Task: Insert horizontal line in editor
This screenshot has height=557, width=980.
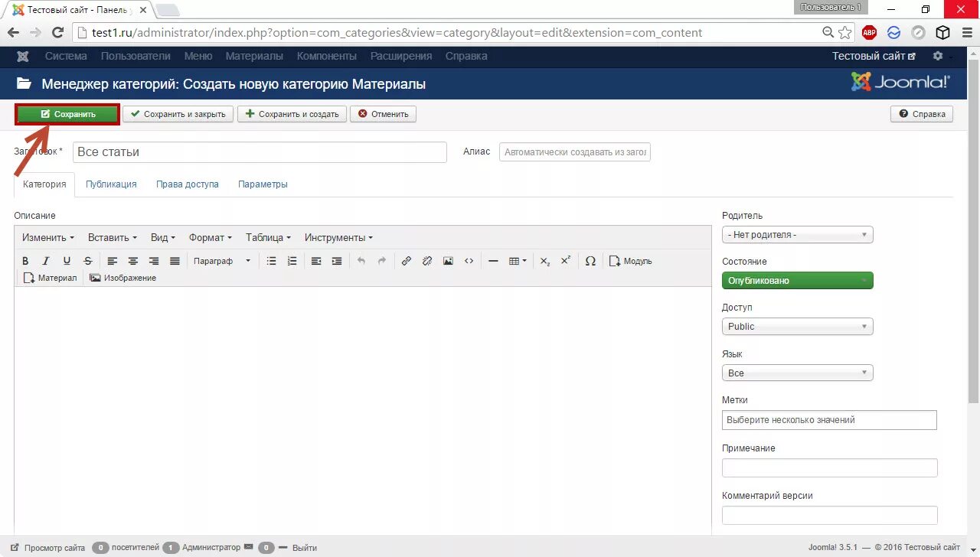Action: 493,261
